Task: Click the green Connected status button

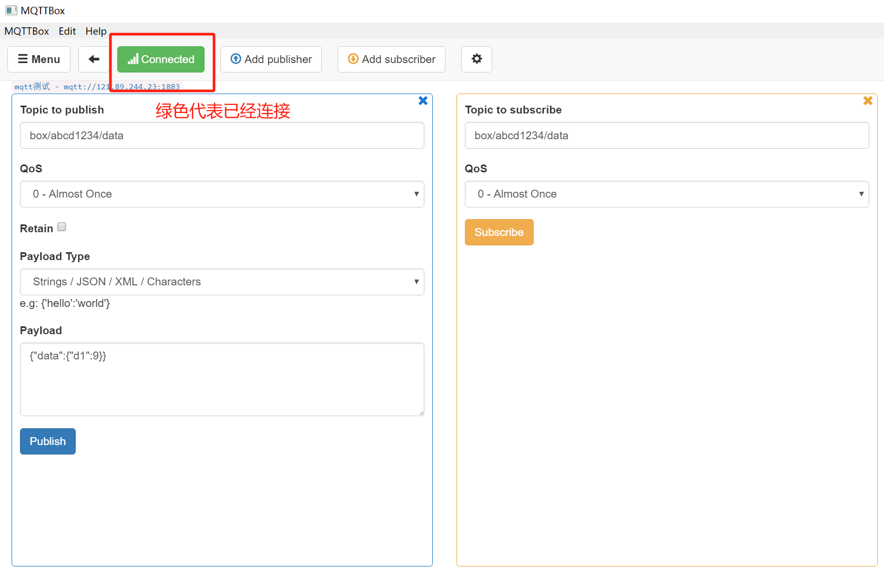Action: point(161,59)
